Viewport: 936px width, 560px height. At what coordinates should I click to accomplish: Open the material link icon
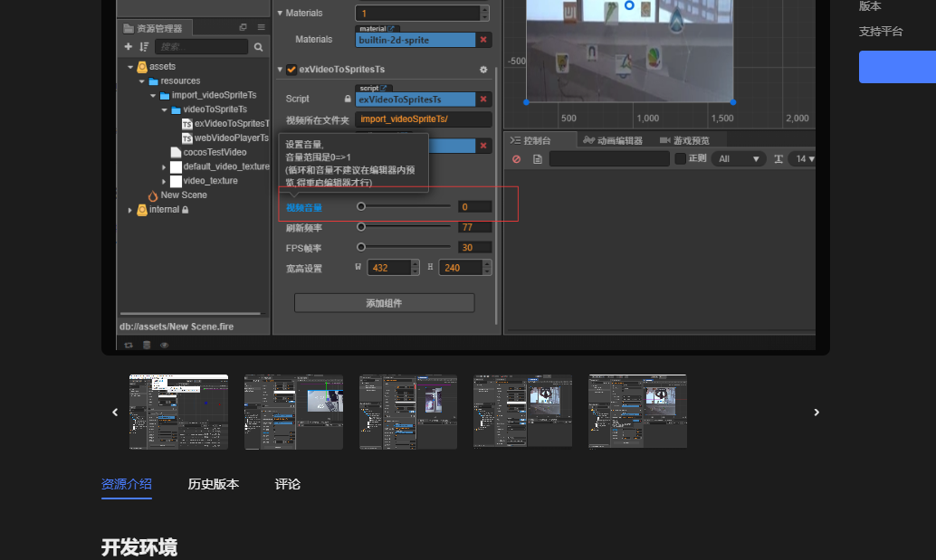click(x=391, y=29)
